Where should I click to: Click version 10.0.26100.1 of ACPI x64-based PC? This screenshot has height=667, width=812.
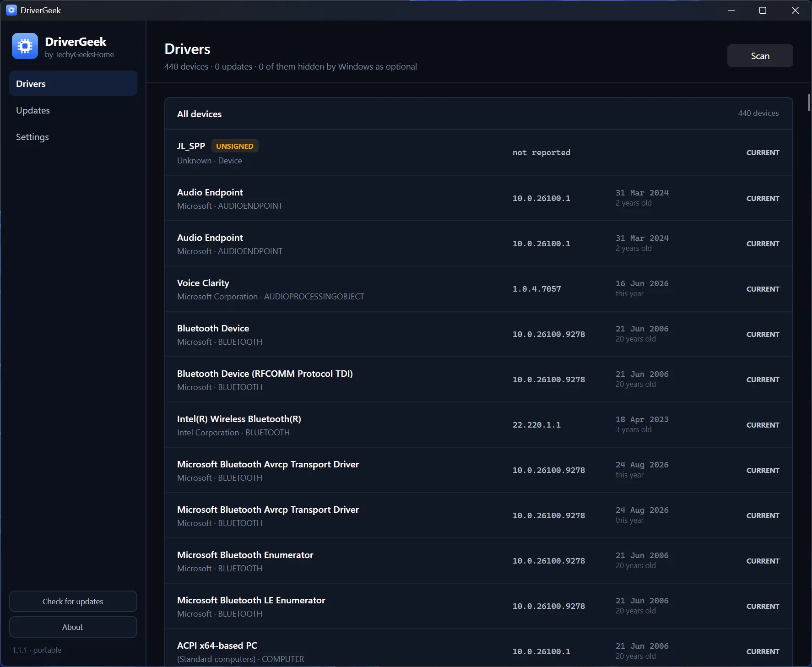[541, 651]
